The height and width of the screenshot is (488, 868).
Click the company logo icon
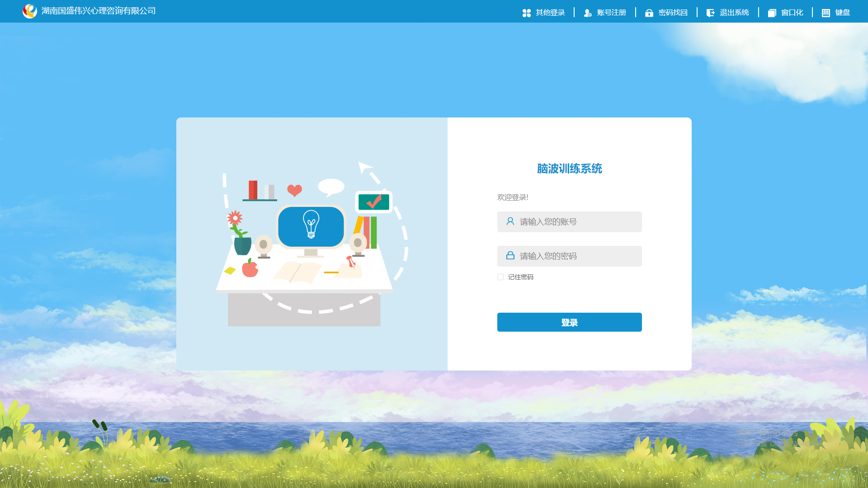30,11
